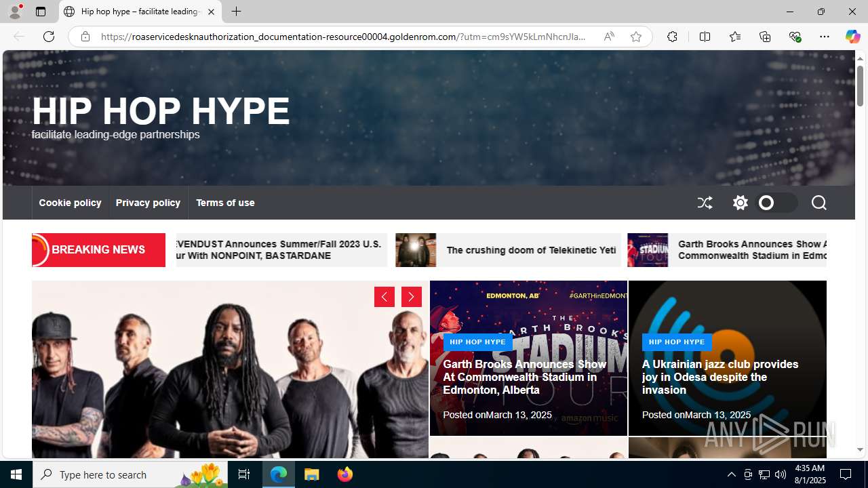Open File Explorer from taskbar

tap(312, 474)
